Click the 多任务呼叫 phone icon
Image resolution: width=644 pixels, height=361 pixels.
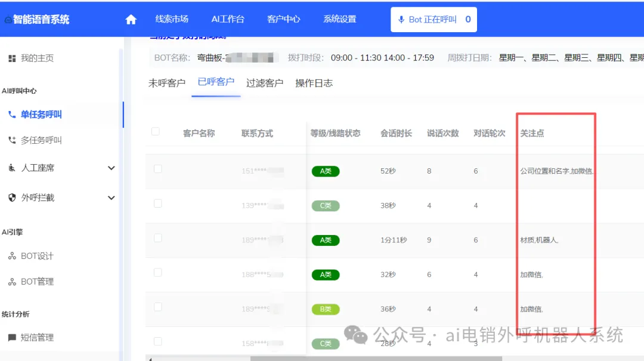13,140
